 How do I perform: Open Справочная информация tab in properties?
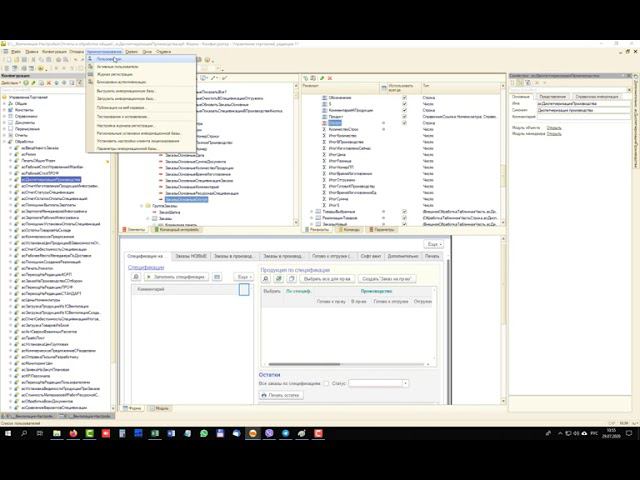(597, 97)
